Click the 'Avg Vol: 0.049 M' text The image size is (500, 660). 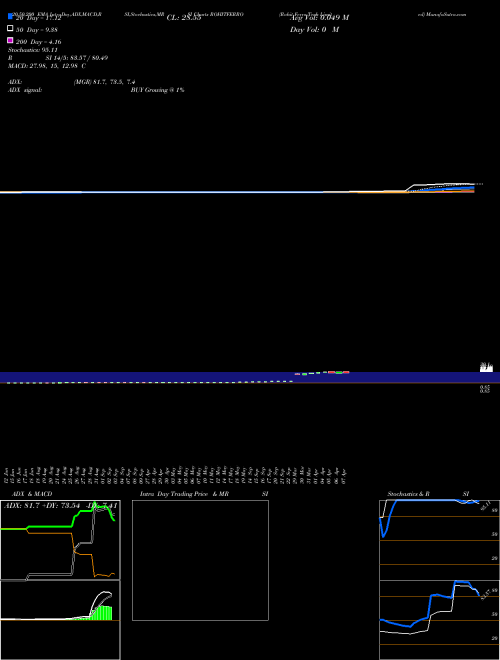[x=319, y=18]
